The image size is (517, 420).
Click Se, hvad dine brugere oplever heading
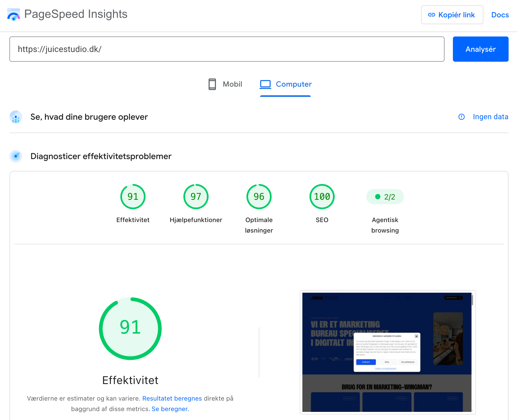(x=89, y=117)
